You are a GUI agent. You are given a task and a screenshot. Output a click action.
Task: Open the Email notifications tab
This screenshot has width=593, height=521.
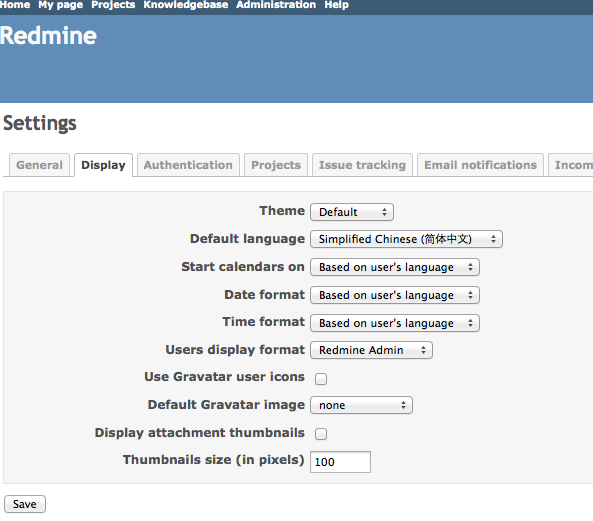pyautogui.click(x=480, y=165)
